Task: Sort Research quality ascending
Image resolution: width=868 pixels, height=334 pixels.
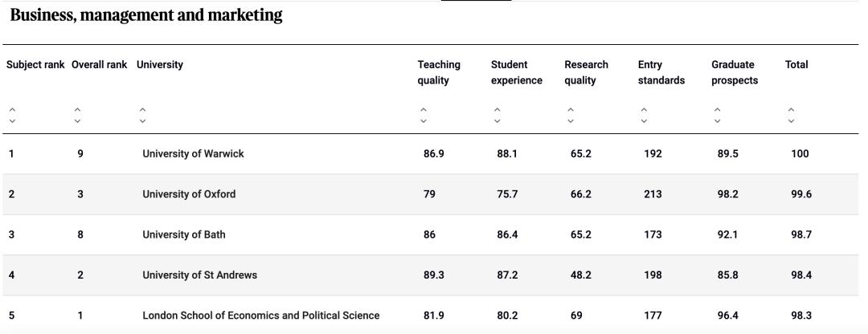Action: tap(571, 110)
